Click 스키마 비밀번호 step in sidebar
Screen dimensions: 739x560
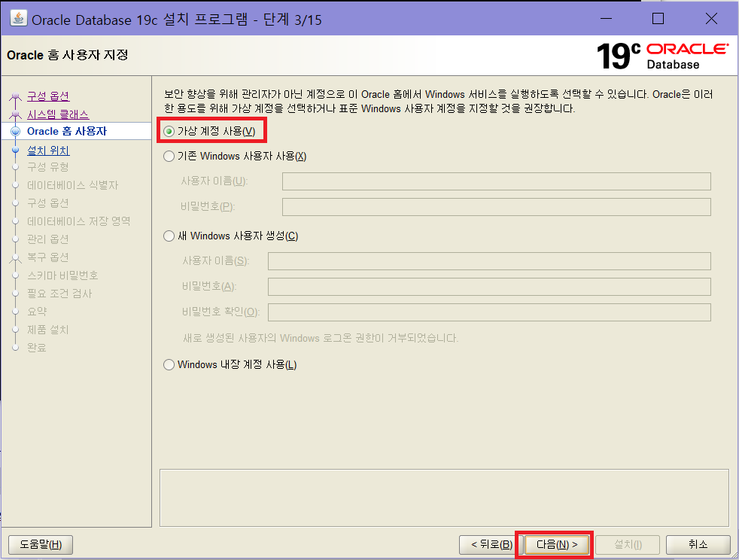click(62, 275)
